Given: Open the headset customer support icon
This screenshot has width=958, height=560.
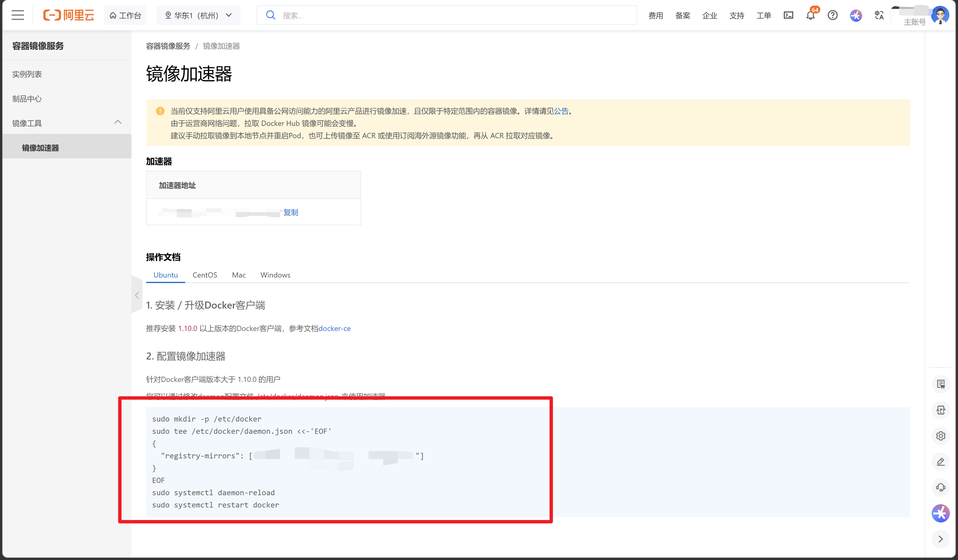Looking at the screenshot, I should point(940,487).
